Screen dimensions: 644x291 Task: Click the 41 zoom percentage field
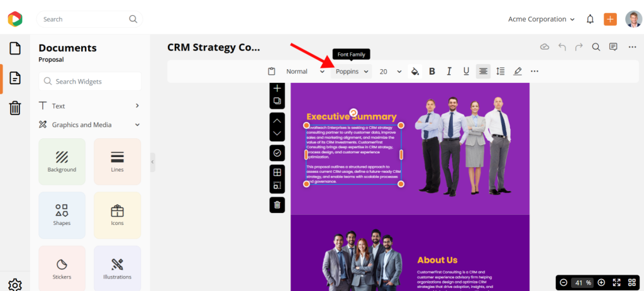click(582, 282)
